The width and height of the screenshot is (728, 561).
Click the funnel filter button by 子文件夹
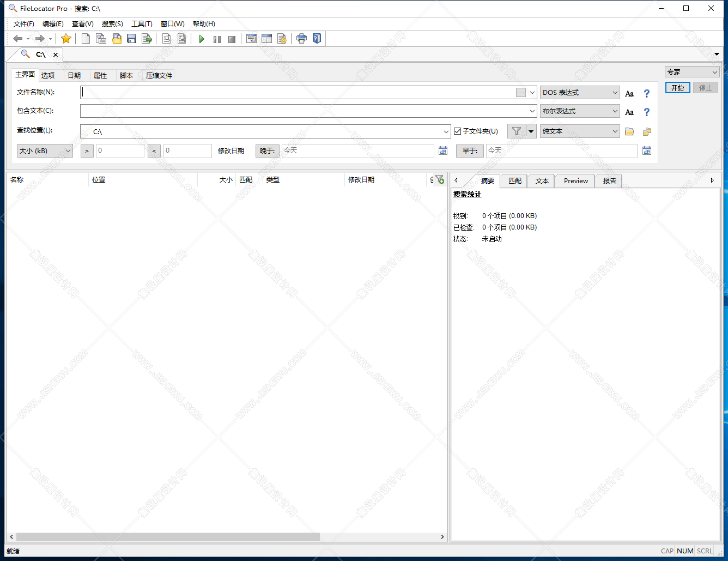pyautogui.click(x=517, y=131)
